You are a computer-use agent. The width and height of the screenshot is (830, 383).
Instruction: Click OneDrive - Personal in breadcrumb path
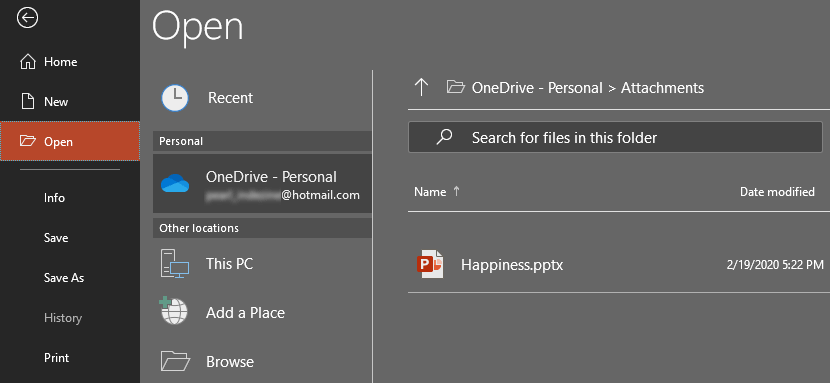[537, 87]
